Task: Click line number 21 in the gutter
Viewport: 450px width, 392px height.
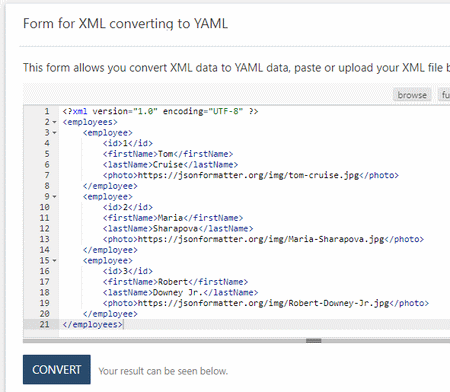Action: pos(44,324)
